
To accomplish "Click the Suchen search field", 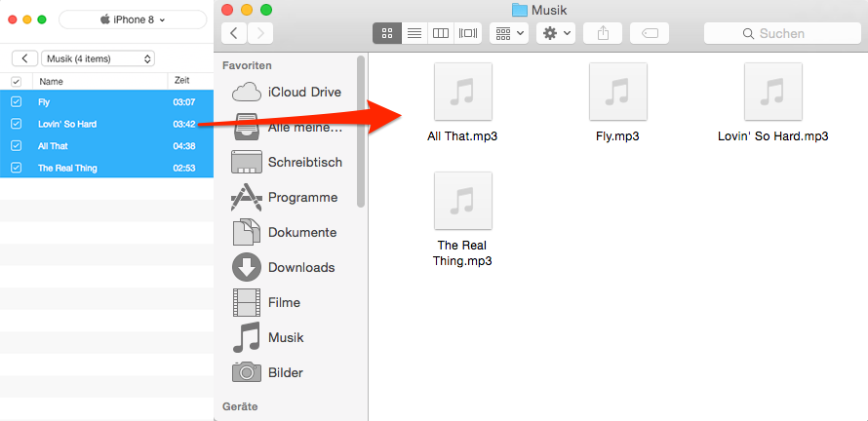I will pos(782,33).
